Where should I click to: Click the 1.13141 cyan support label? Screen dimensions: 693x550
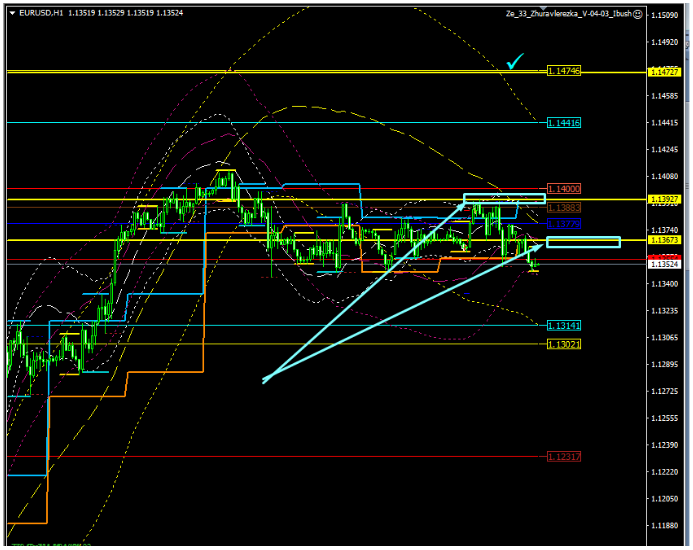coord(565,326)
